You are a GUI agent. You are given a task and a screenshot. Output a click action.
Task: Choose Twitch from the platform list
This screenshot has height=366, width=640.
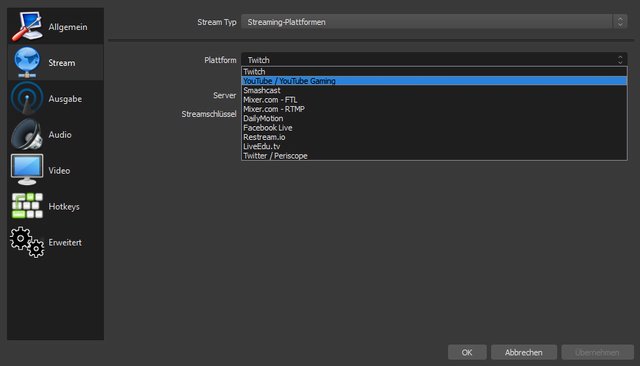point(434,71)
